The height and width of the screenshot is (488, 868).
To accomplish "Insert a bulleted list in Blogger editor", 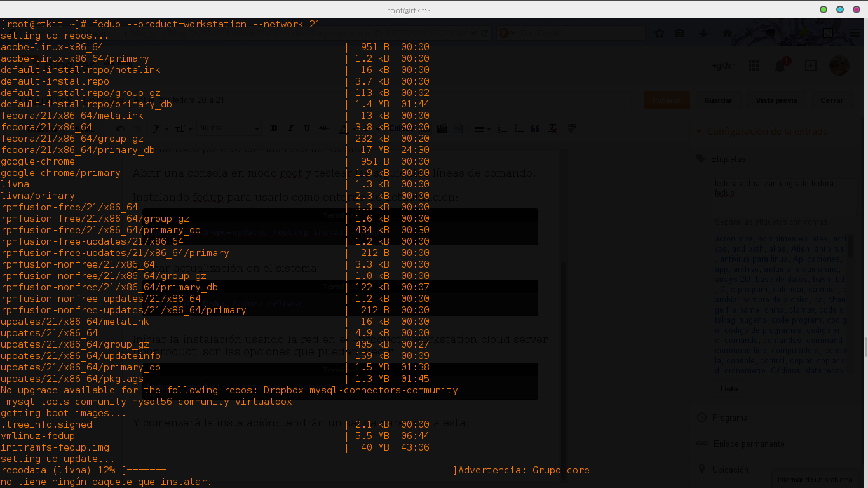I will pos(519,128).
